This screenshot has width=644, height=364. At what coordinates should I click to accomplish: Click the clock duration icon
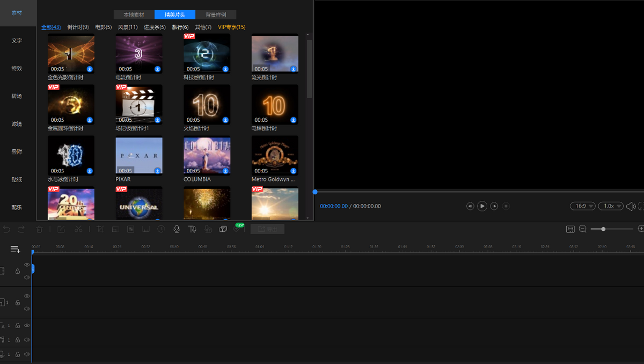pos(161,229)
